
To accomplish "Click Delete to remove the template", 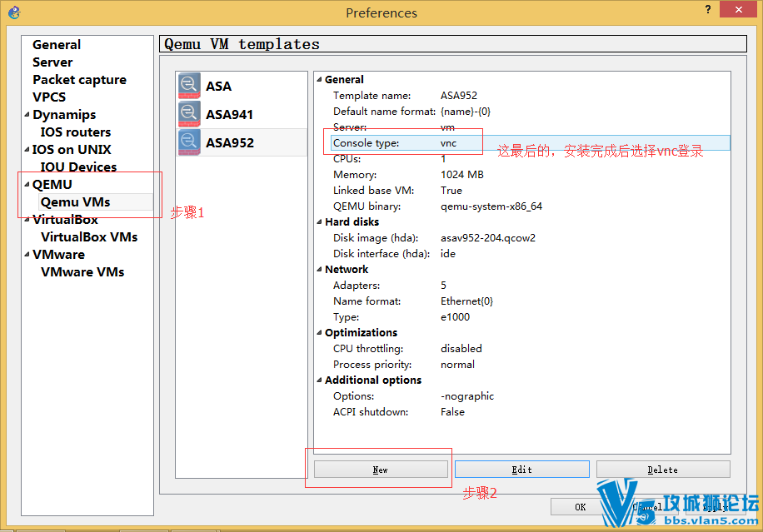I will pyautogui.click(x=663, y=470).
